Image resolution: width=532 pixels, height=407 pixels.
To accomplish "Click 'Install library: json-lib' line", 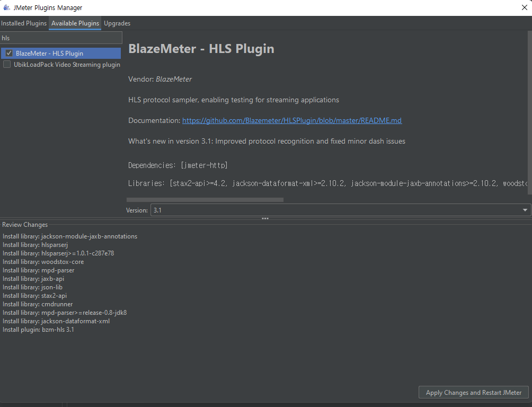I will pyautogui.click(x=32, y=287).
